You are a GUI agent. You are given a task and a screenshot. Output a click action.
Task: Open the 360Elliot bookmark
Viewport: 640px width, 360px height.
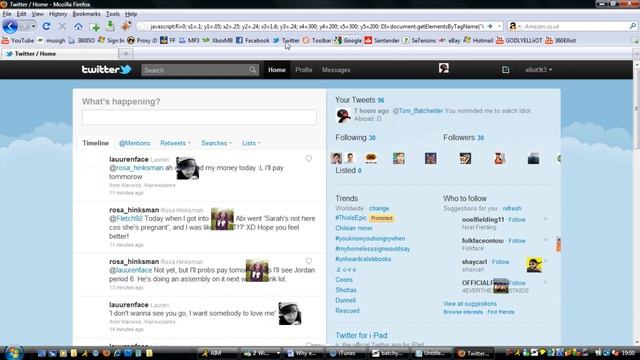pyautogui.click(x=560, y=40)
